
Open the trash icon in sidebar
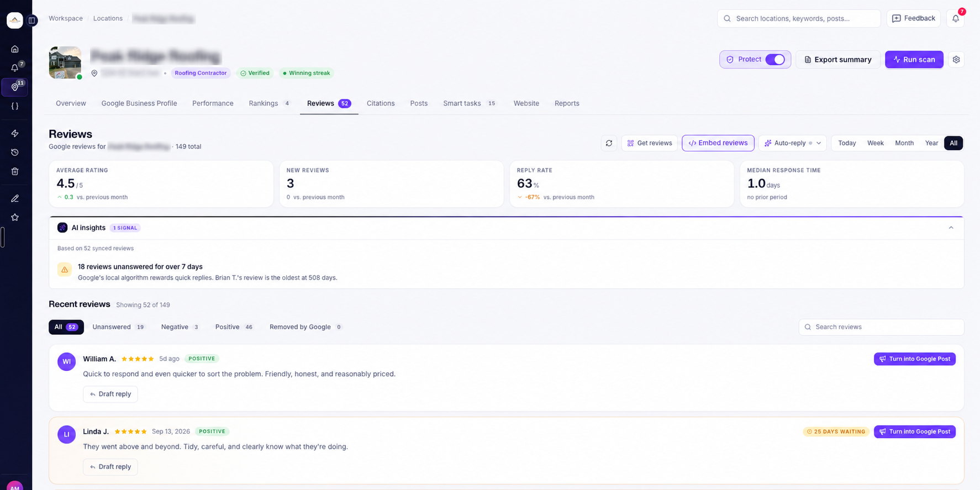coord(15,171)
